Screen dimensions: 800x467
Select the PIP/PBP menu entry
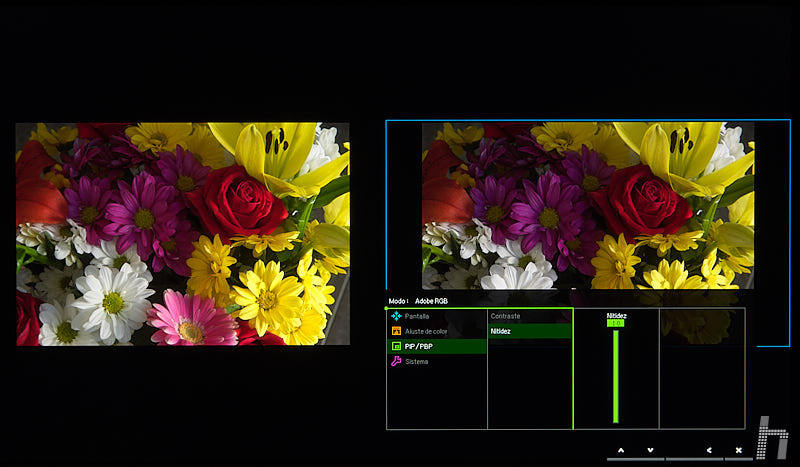tap(419, 346)
